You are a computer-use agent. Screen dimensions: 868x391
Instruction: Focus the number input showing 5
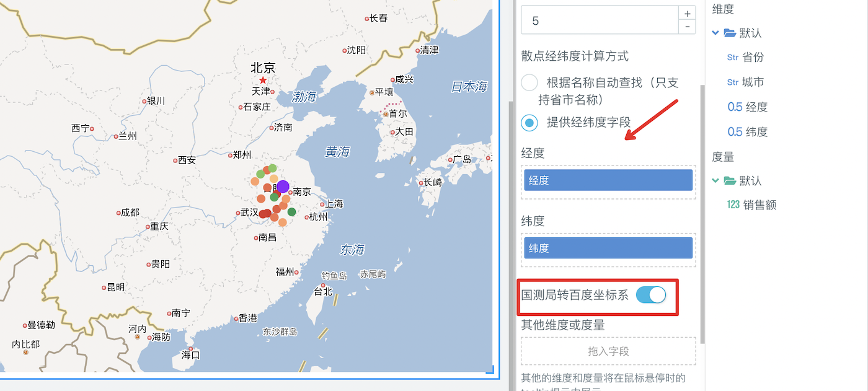click(x=600, y=20)
